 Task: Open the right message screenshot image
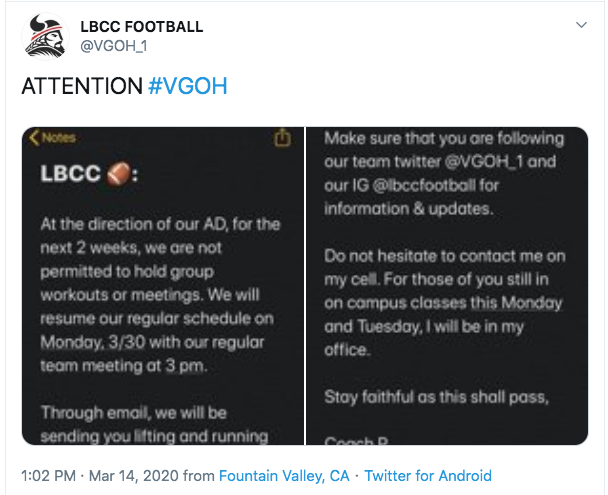(447, 286)
